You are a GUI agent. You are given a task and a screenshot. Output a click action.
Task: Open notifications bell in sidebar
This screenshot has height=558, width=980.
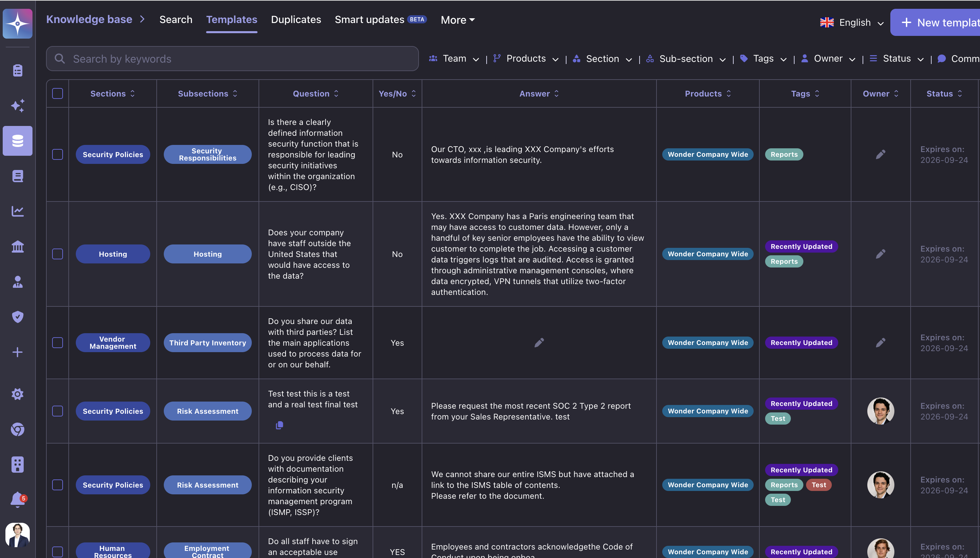pyautogui.click(x=18, y=500)
